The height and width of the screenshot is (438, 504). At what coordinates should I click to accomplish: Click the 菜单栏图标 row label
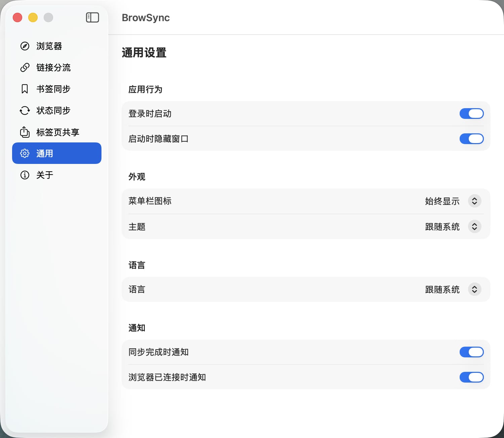point(150,201)
